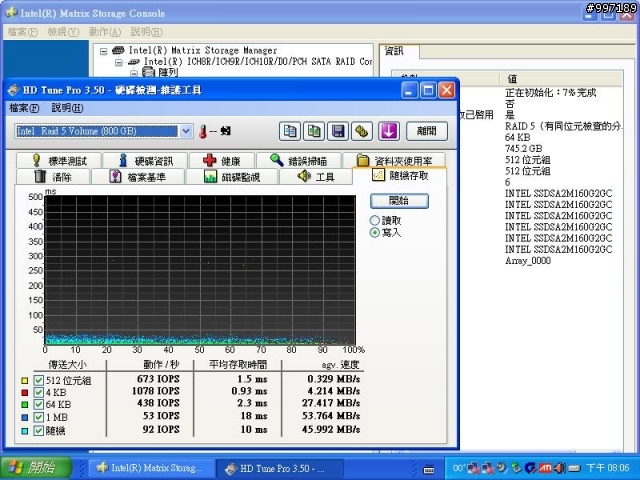Click the thermometer temperature icon
Screen dimensions: 640x480
203,131
